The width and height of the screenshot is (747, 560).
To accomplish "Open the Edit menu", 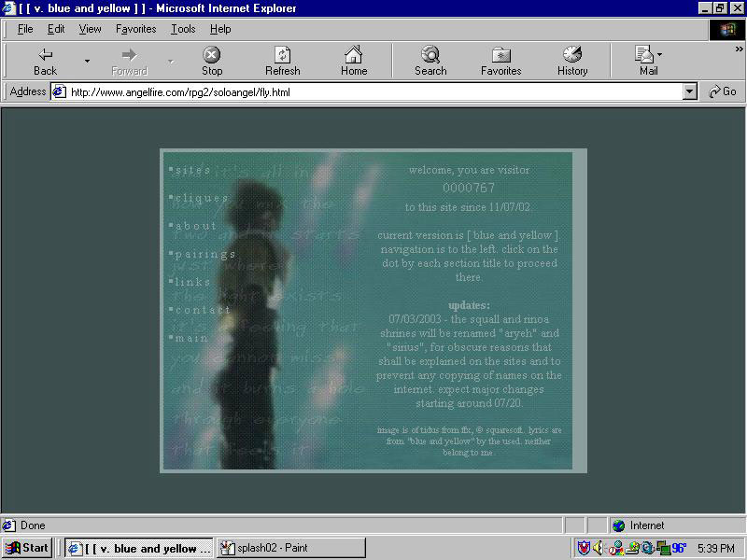I will point(56,29).
